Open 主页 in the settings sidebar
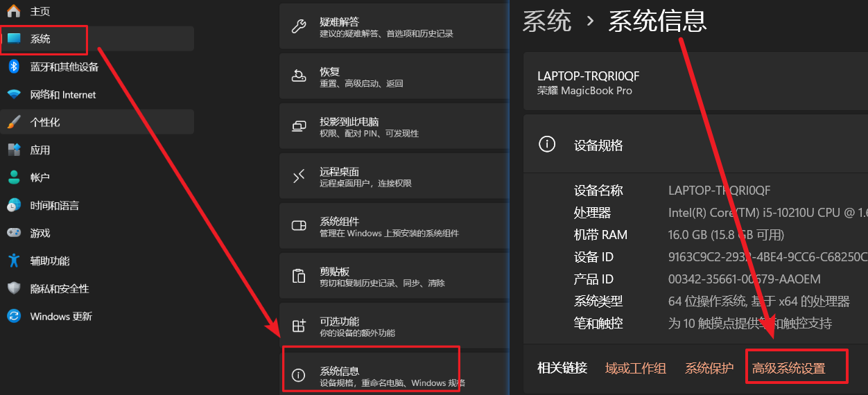Screen dimensions: 868x395 [97, 11]
